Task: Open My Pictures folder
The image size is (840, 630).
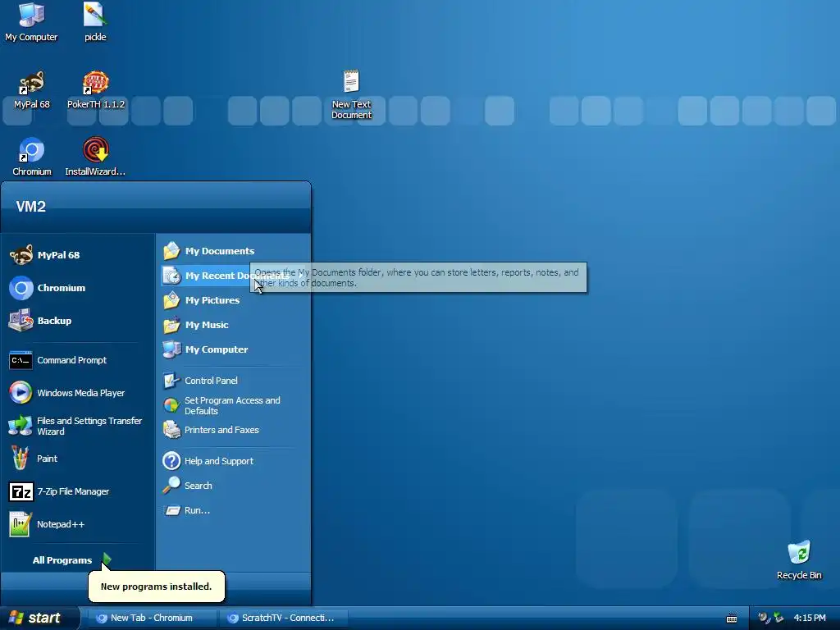Action: [x=234, y=300]
